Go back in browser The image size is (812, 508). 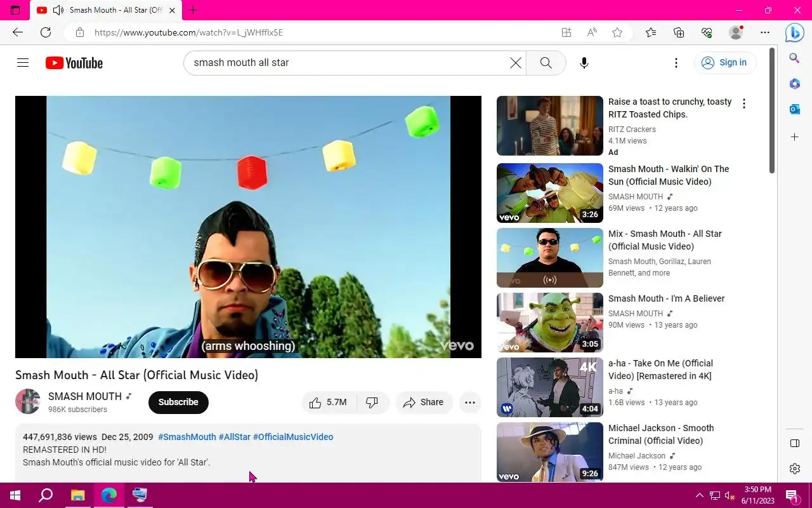[18, 32]
